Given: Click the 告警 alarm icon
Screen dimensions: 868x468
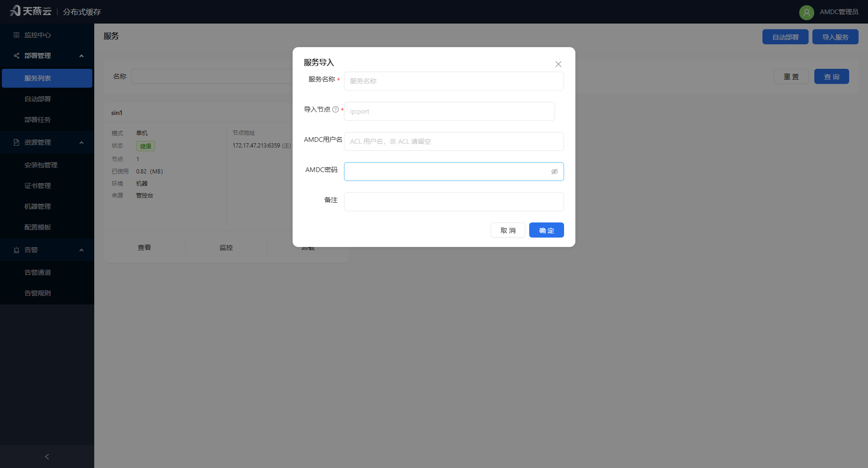Looking at the screenshot, I should [x=16, y=250].
